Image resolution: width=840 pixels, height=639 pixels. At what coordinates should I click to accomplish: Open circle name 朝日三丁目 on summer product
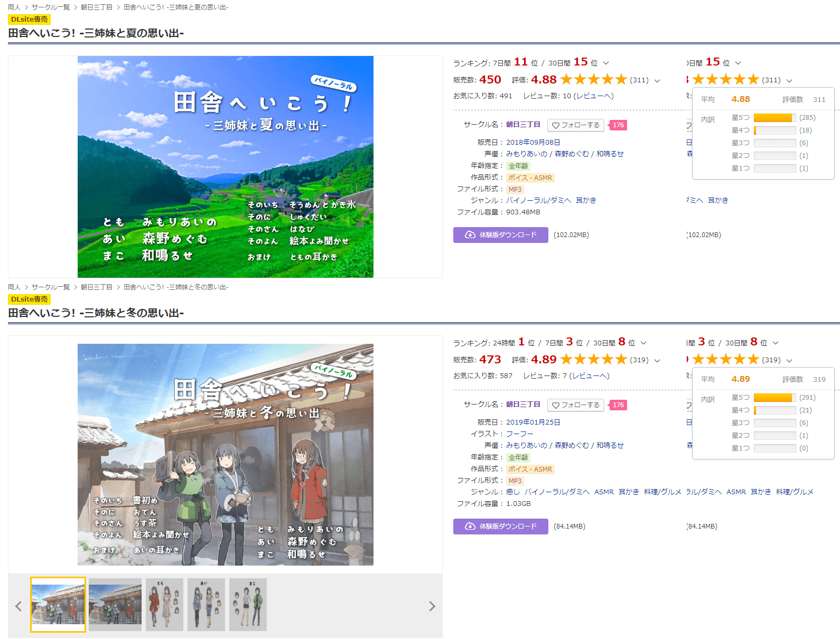point(523,125)
